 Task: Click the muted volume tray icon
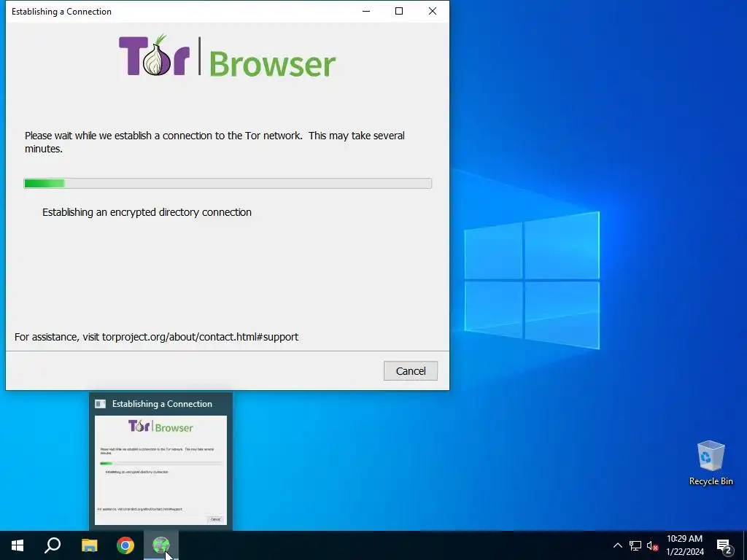point(652,545)
